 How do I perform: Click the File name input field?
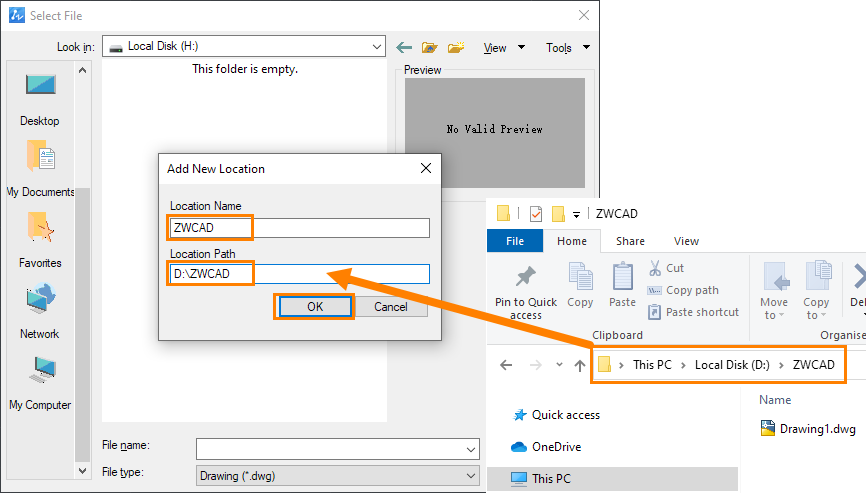[x=330, y=449]
